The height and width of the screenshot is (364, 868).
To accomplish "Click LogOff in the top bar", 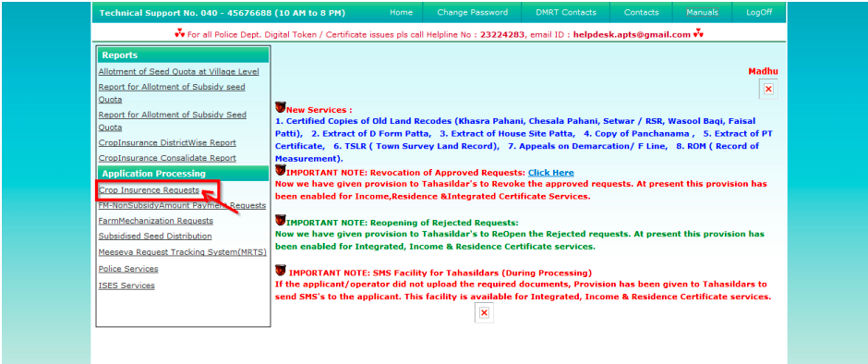I will [x=759, y=12].
